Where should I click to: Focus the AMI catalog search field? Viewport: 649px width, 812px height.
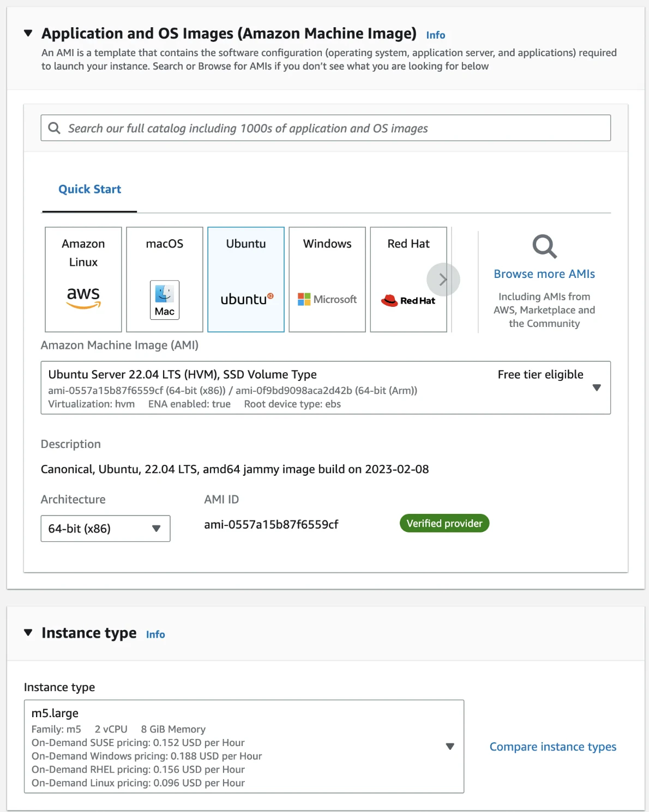click(x=326, y=128)
